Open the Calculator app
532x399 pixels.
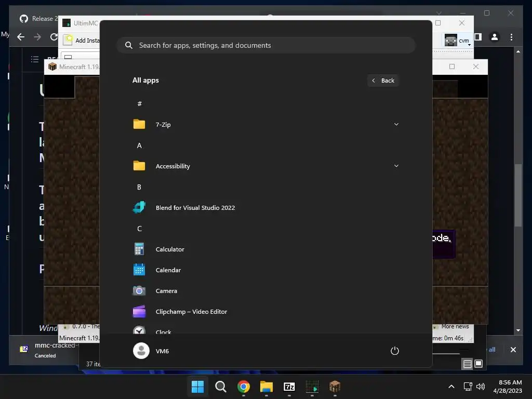[265, 249]
